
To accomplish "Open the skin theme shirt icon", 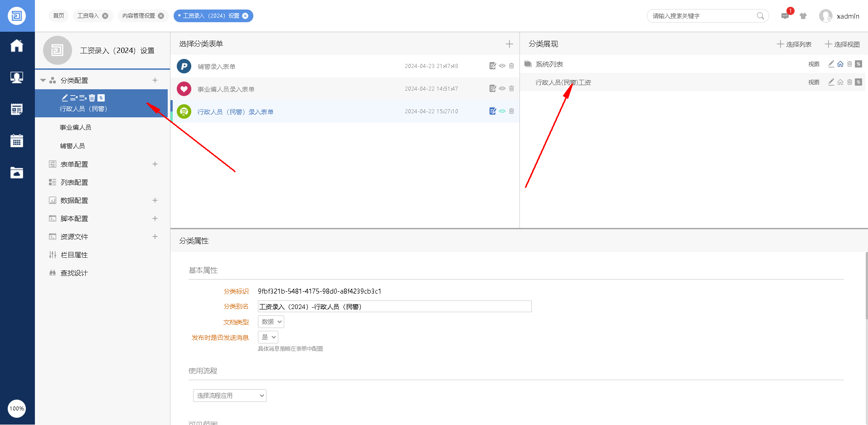I will 803,16.
